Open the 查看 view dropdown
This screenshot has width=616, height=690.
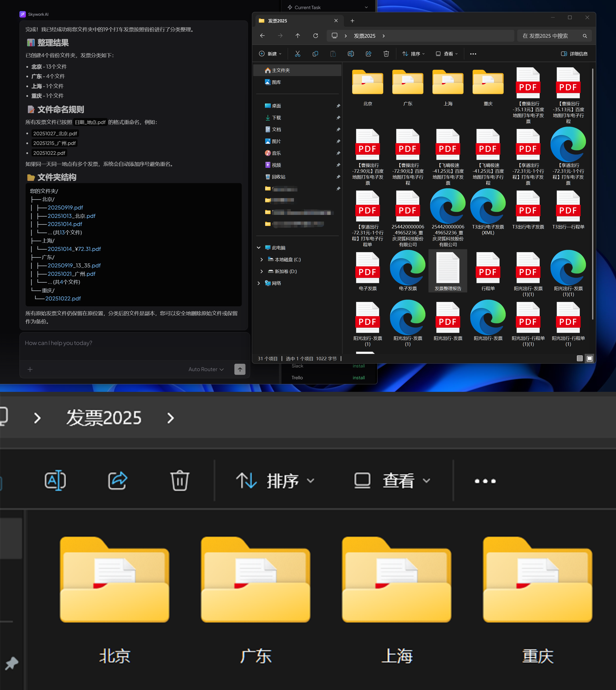coord(446,53)
